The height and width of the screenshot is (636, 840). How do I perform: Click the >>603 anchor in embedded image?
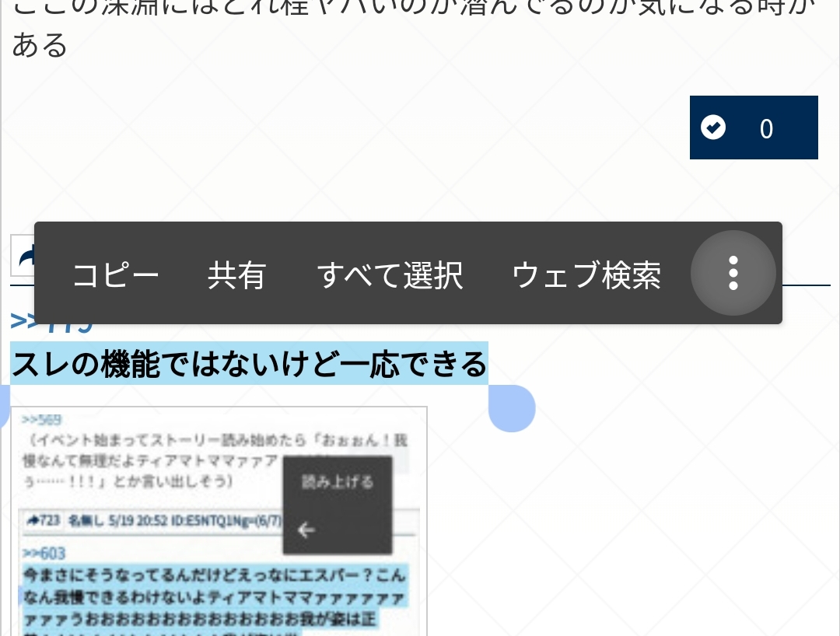(x=44, y=553)
